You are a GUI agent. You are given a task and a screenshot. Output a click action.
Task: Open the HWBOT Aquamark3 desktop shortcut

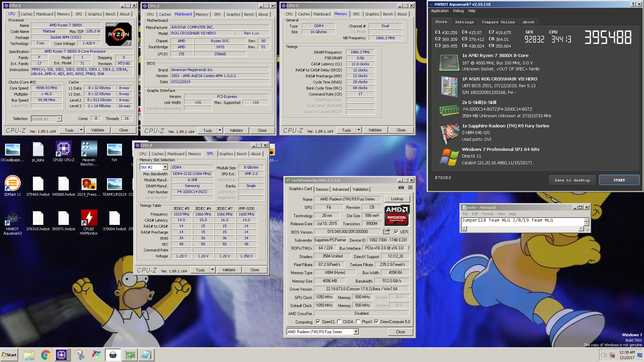pyautogui.click(x=12, y=223)
